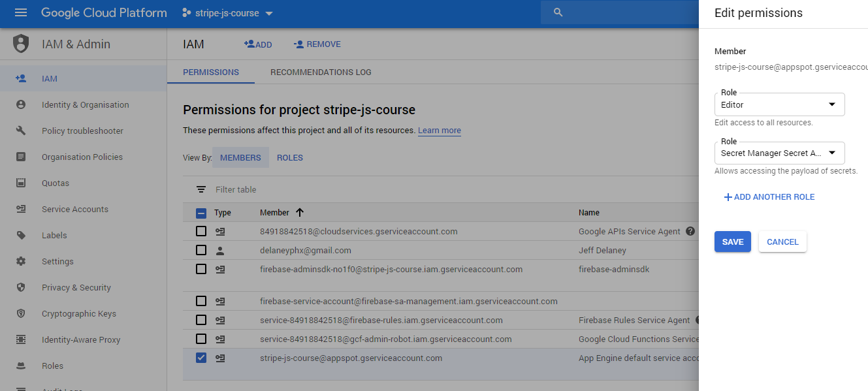Open the navigation hamburger menu
Screen dimensions: 868x391
click(20, 12)
